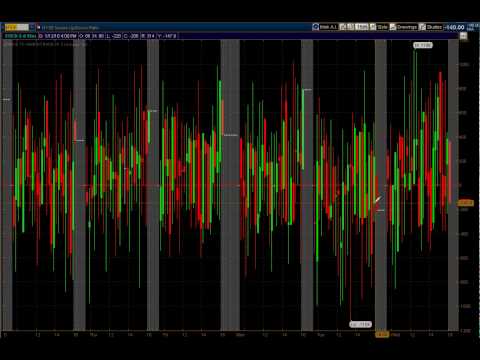
Task: Click the icon beside the Drawings button
Action: click(x=393, y=27)
